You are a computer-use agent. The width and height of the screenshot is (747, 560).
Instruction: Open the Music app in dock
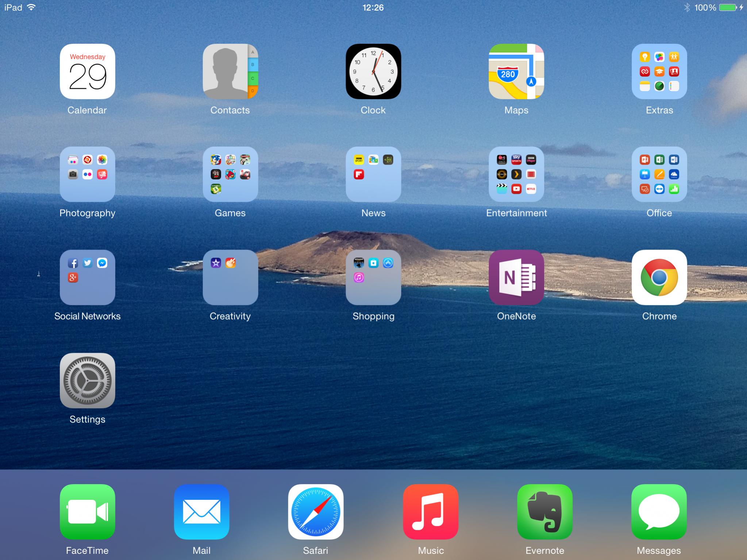431,512
